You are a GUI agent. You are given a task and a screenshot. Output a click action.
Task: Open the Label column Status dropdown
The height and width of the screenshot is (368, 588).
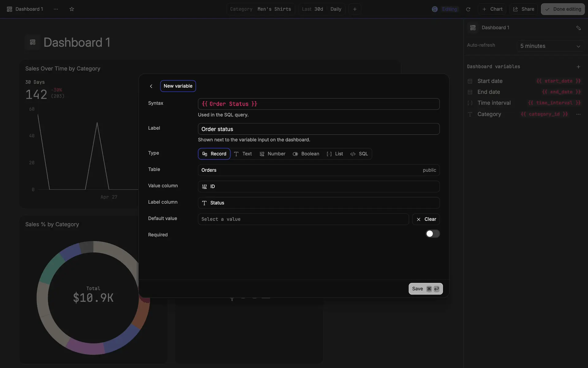pos(318,203)
